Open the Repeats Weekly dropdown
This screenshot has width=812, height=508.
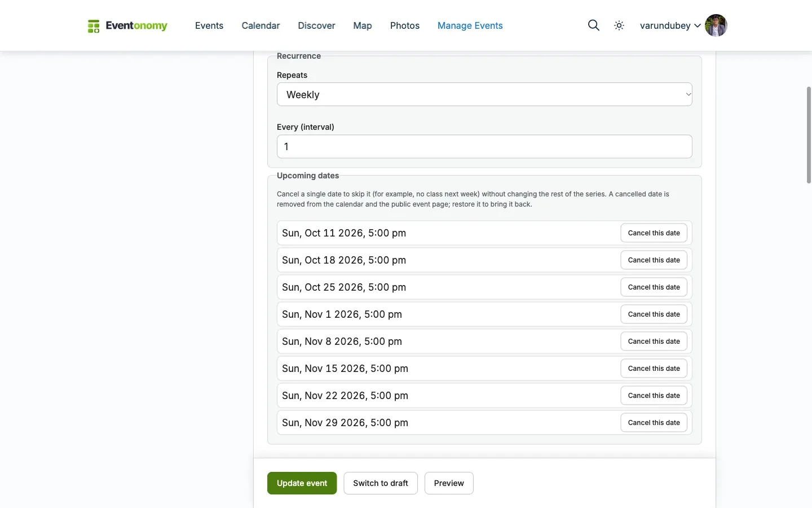pyautogui.click(x=484, y=94)
